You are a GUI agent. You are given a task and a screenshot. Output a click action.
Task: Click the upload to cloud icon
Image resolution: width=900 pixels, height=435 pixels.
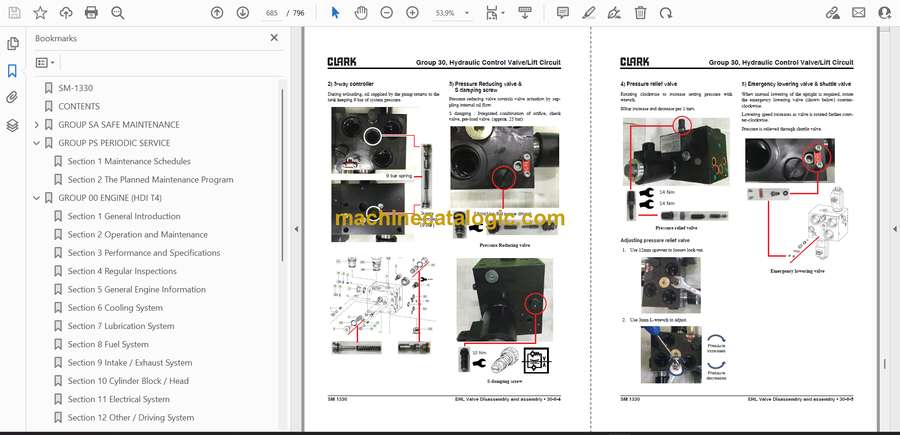click(x=66, y=13)
